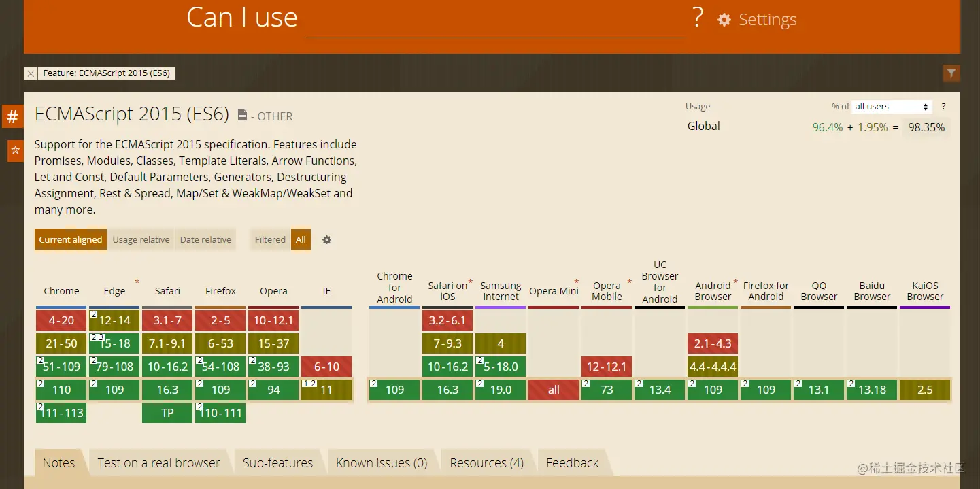Click the Firefox column header
980x489 pixels.
pos(220,291)
